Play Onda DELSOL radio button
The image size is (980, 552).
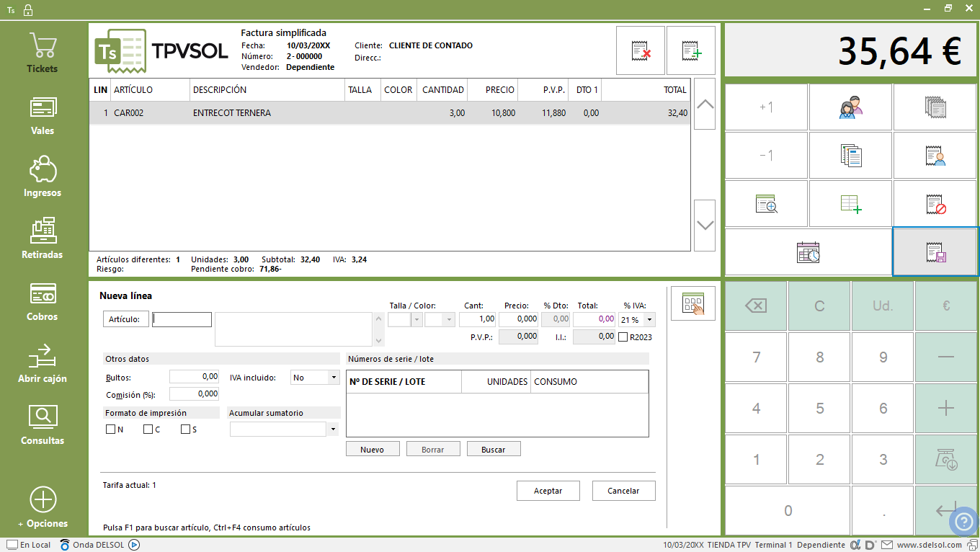(133, 545)
